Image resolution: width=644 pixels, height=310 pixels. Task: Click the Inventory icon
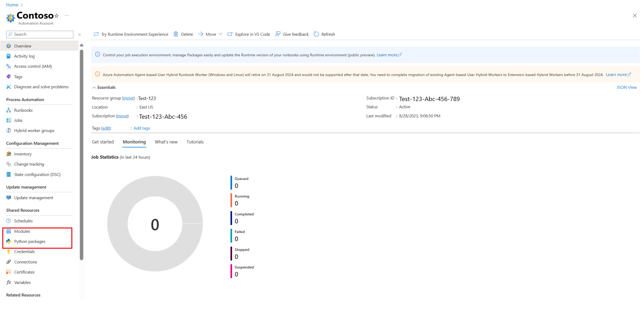pos(9,154)
